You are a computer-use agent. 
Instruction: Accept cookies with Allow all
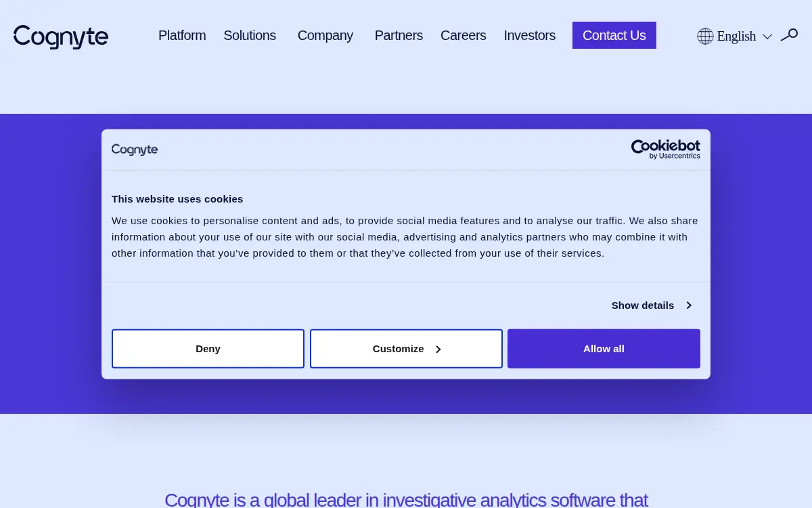coord(604,349)
